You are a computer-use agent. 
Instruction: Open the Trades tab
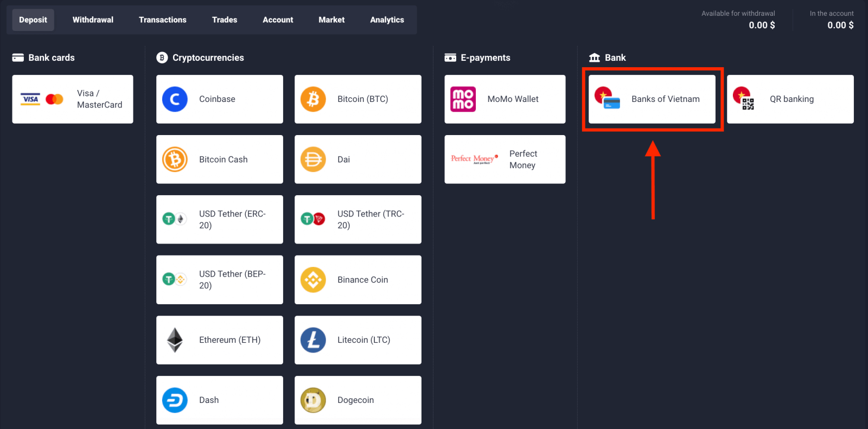[x=225, y=20]
